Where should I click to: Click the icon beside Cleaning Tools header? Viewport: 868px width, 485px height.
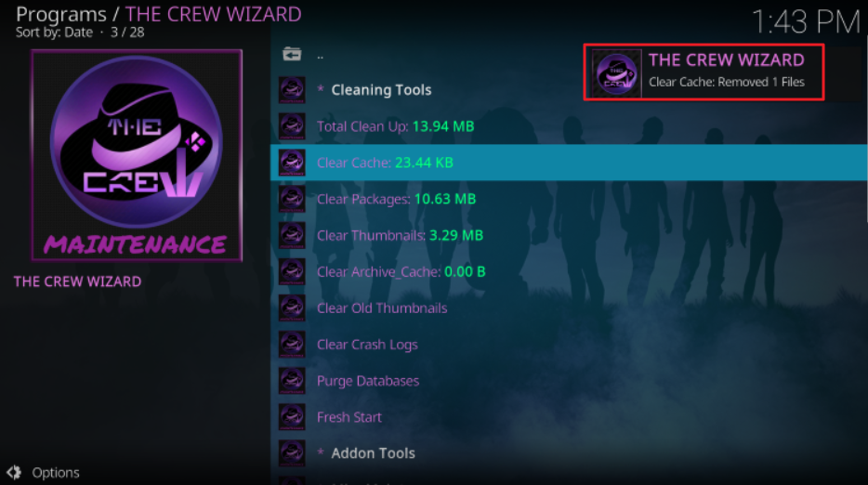pos(292,90)
